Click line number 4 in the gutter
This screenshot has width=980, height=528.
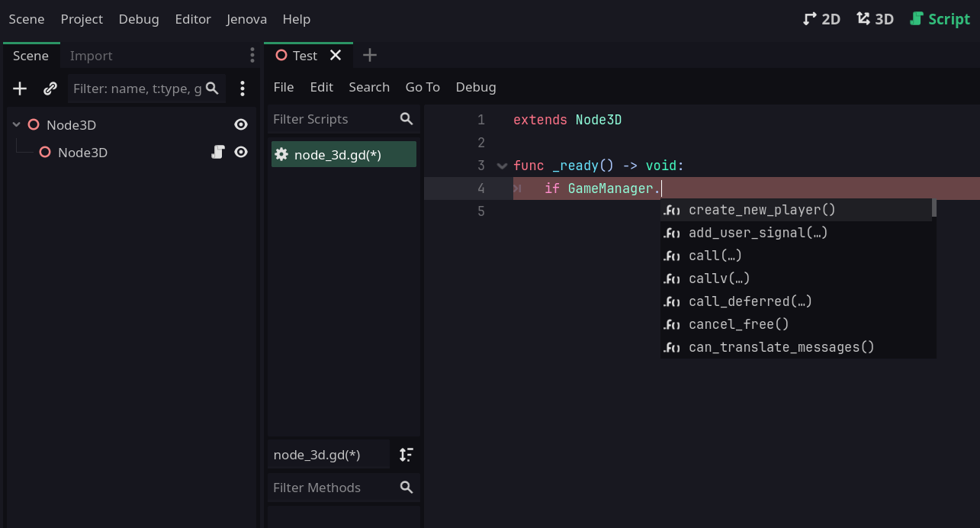480,188
